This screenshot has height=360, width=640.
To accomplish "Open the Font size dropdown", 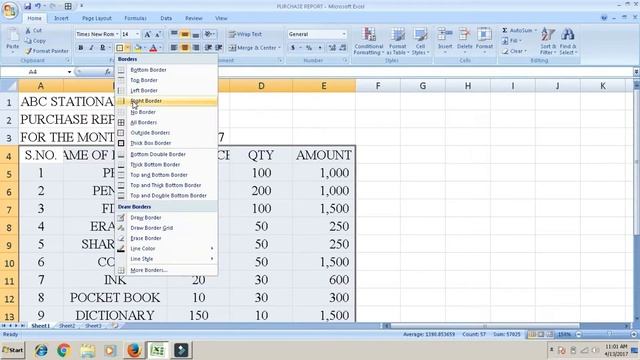I will point(138,34).
